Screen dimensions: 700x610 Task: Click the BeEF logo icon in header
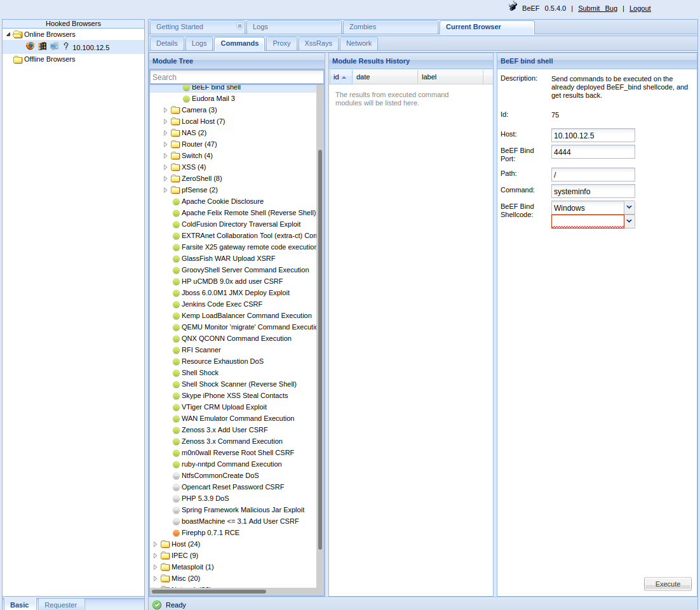tap(513, 7)
